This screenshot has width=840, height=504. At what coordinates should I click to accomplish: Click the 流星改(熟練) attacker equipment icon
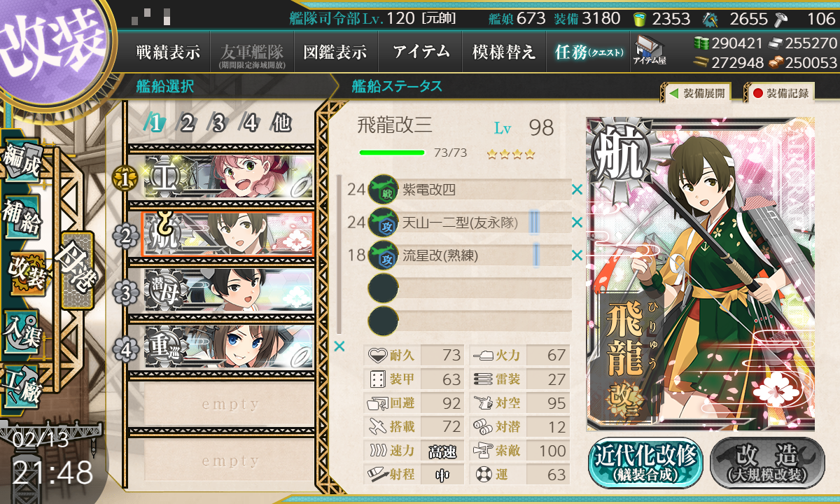(x=383, y=255)
